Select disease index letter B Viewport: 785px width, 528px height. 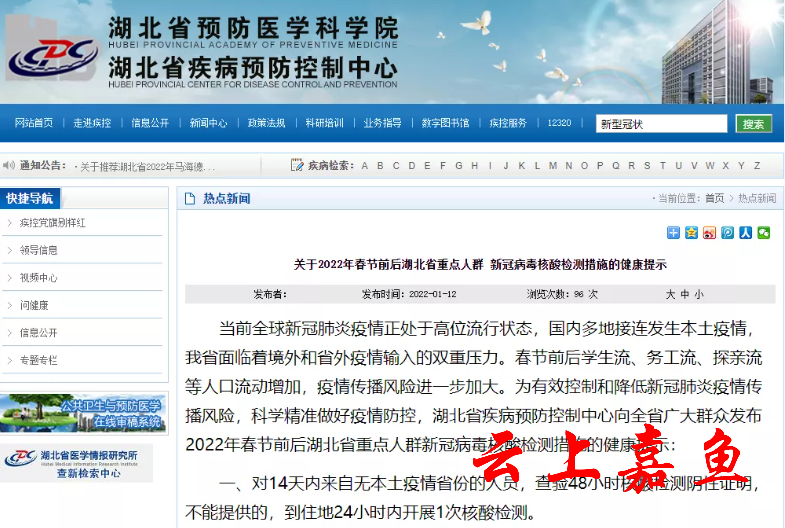tap(380, 166)
